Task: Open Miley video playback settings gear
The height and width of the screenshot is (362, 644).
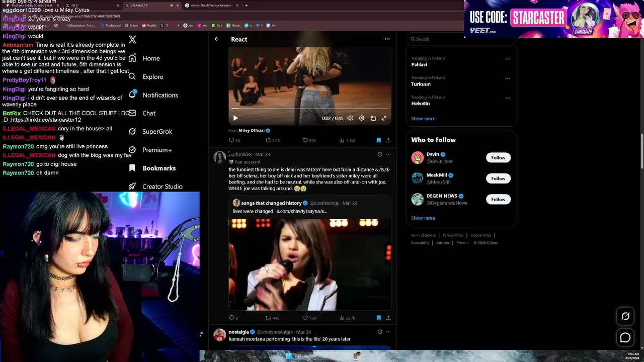Action: [x=361, y=118]
